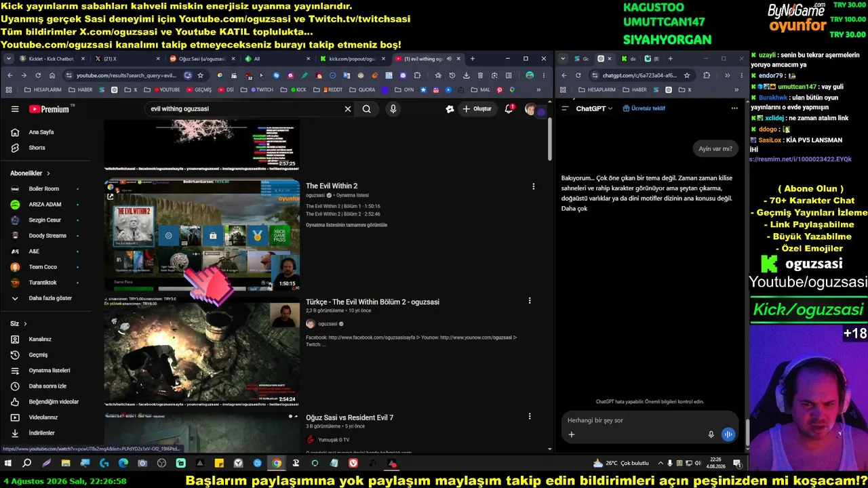Add attachment with plus in ChatGPT composer
868x488 pixels.
[571, 434]
